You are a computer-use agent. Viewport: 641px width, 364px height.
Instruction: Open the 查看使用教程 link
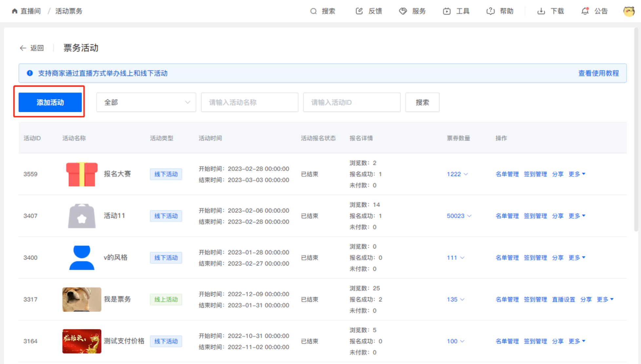click(x=598, y=73)
